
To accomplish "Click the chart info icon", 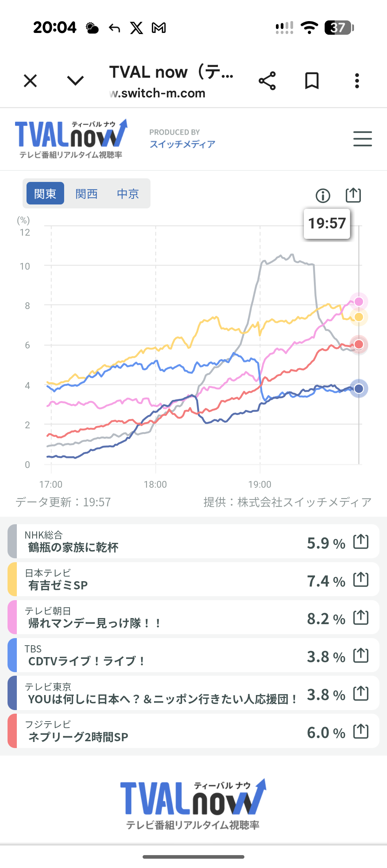I will [x=323, y=196].
